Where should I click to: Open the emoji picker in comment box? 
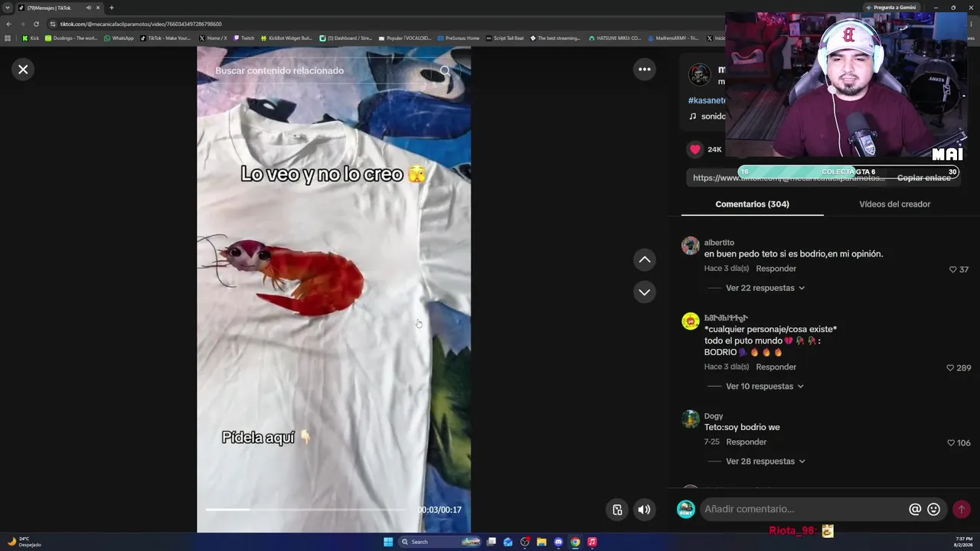click(933, 509)
